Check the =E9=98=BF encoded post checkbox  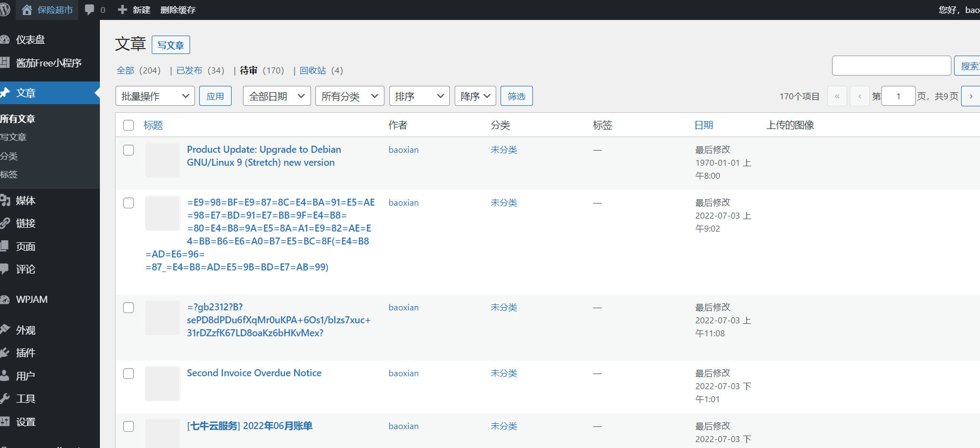(x=129, y=203)
